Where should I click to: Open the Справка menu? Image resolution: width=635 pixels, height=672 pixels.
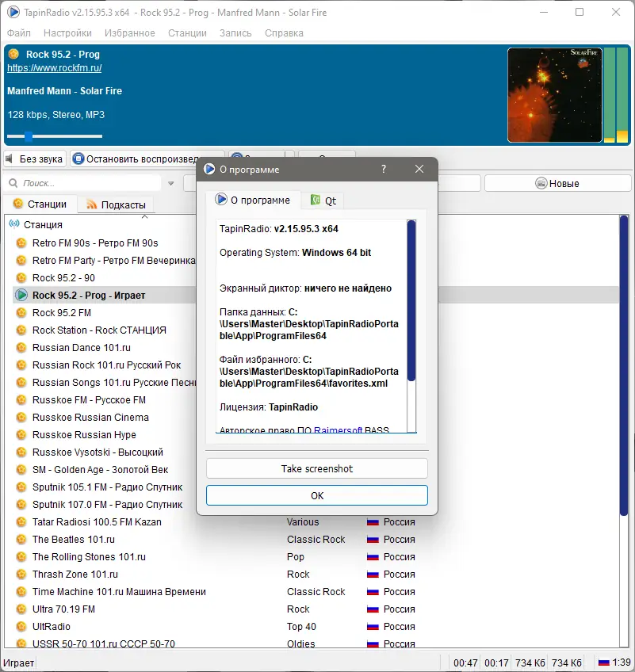tap(284, 33)
